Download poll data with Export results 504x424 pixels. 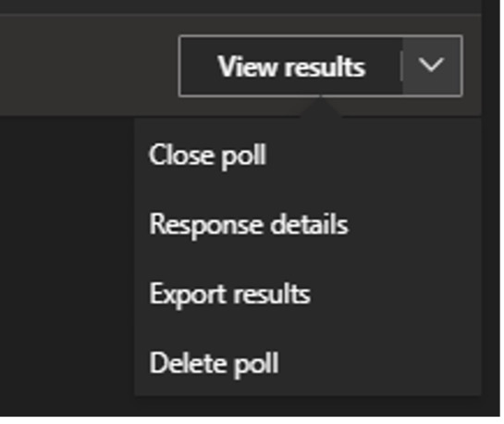click(308, 293)
